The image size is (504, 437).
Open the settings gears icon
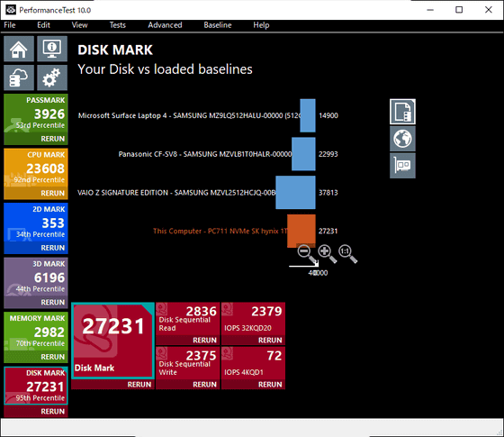(52, 77)
